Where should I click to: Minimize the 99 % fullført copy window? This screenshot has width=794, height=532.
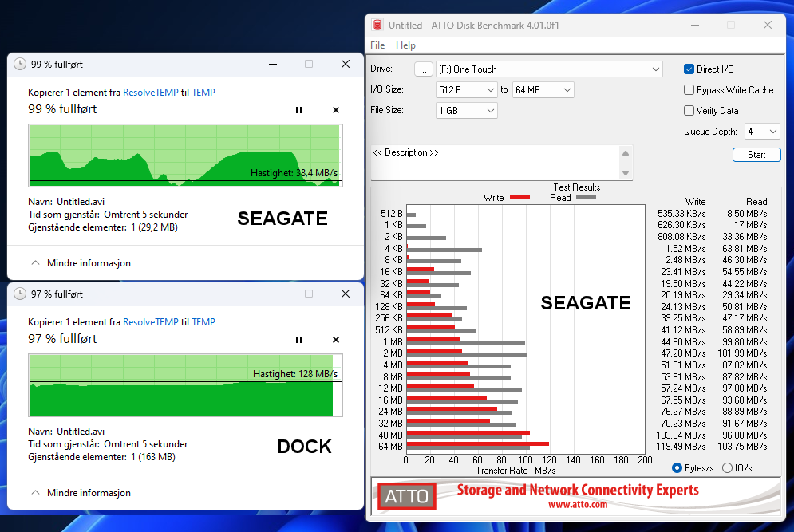point(273,64)
